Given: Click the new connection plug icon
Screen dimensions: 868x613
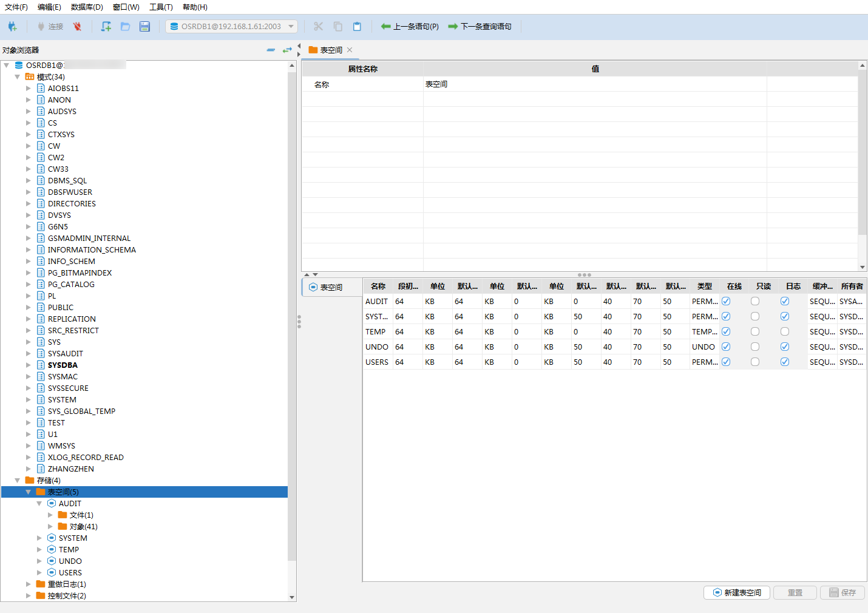Looking at the screenshot, I should pyautogui.click(x=12, y=27).
